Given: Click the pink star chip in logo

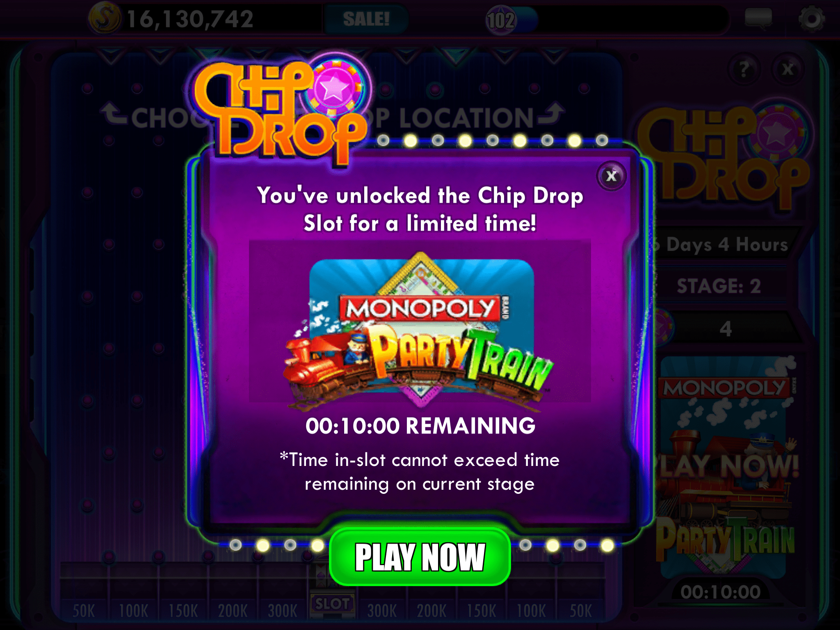Looking at the screenshot, I should pos(336,88).
